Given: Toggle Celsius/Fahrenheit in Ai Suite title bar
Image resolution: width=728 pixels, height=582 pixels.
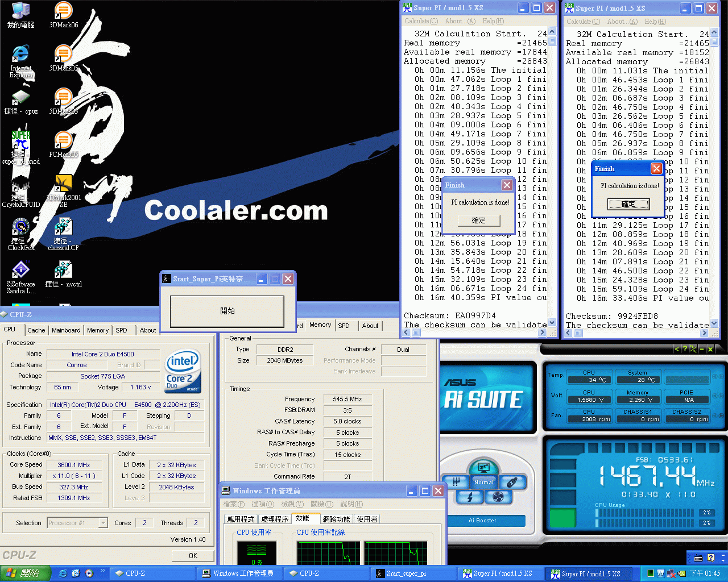Looking at the screenshot, I should coord(694,349).
